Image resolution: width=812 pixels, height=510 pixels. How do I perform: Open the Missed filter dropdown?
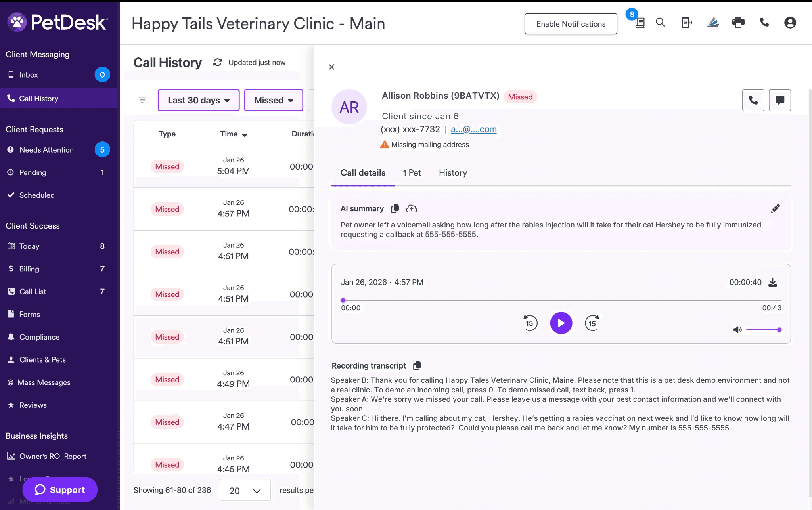274,100
